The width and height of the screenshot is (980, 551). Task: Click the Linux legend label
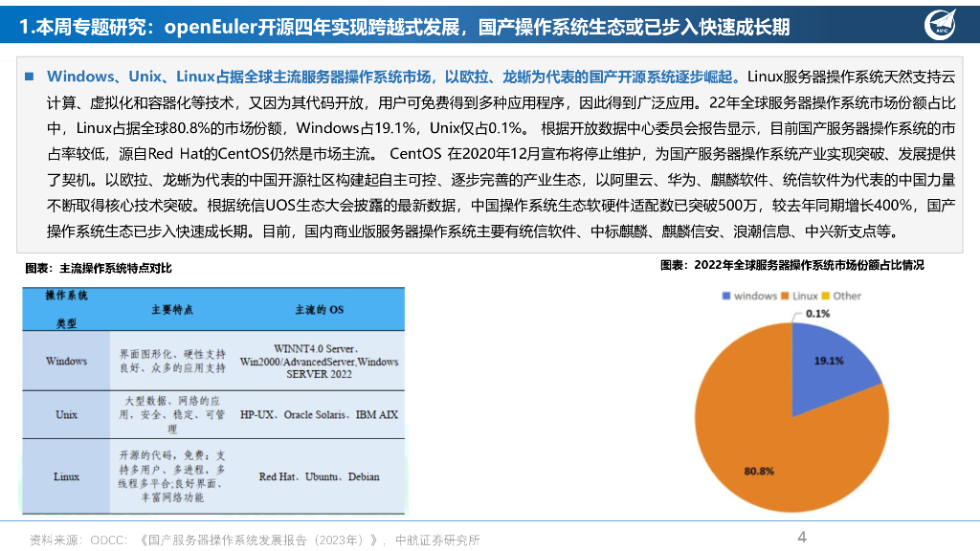pos(805,296)
